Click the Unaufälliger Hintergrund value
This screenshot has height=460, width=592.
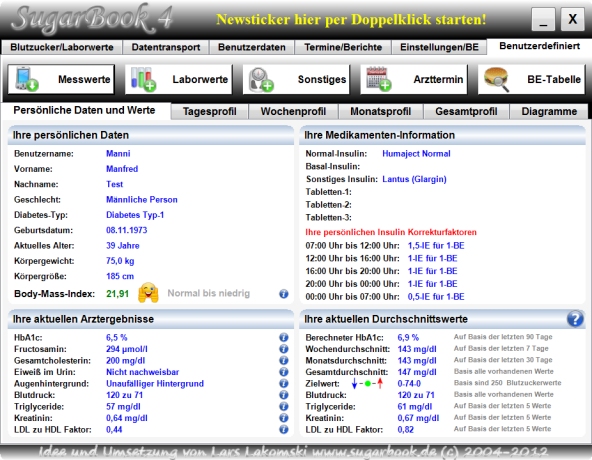coord(155,384)
